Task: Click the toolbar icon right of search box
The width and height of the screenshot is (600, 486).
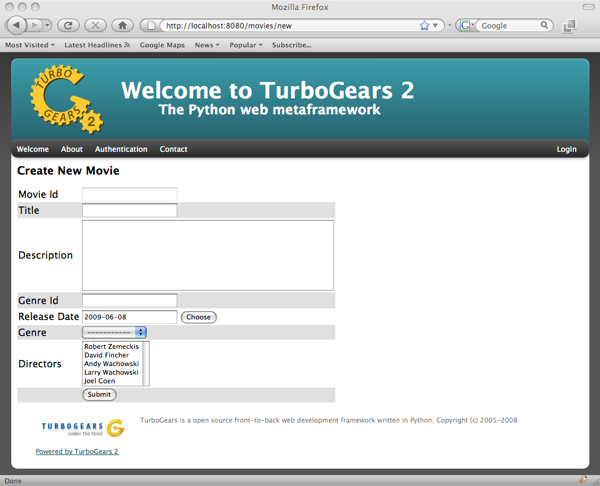Action: pyautogui.click(x=569, y=26)
